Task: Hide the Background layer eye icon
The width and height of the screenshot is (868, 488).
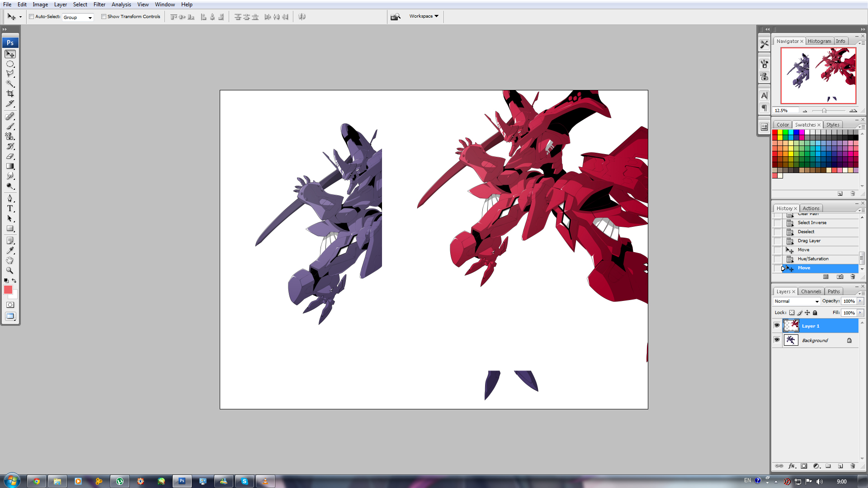Action: 777,340
